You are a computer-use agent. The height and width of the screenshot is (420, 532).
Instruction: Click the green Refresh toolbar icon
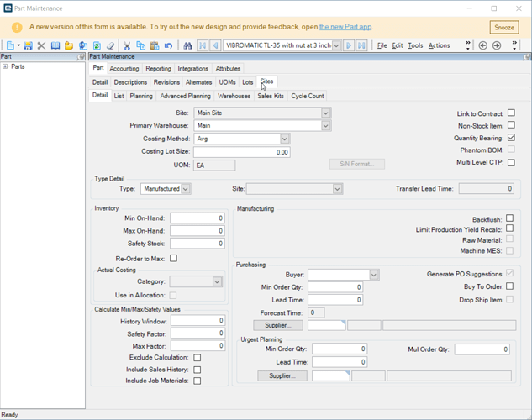point(97,45)
